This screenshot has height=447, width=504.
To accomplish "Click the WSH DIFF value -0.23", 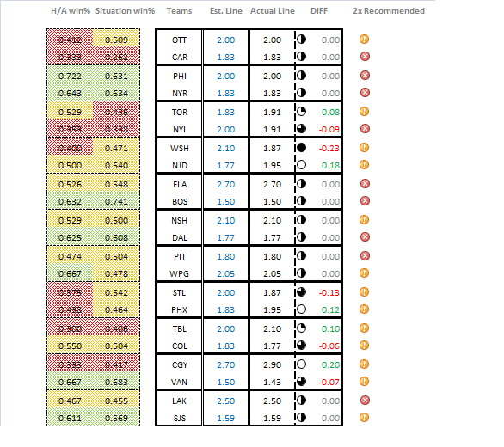I will point(329,149).
